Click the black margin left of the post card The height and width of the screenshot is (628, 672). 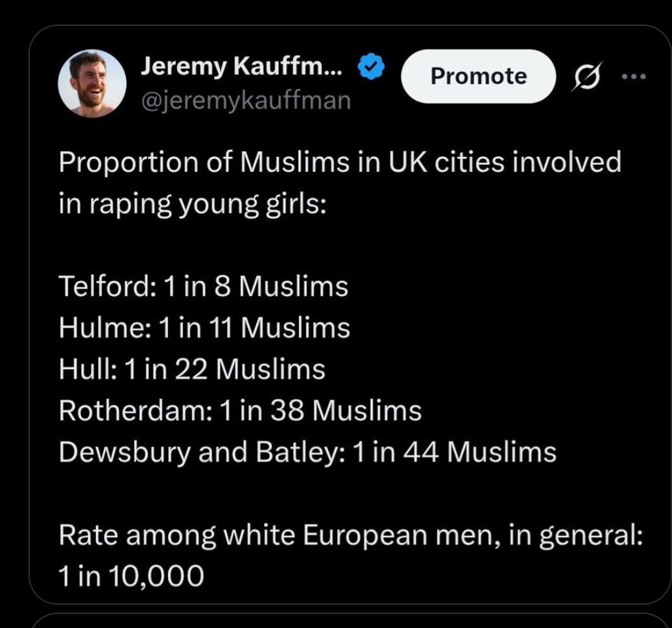(13, 311)
